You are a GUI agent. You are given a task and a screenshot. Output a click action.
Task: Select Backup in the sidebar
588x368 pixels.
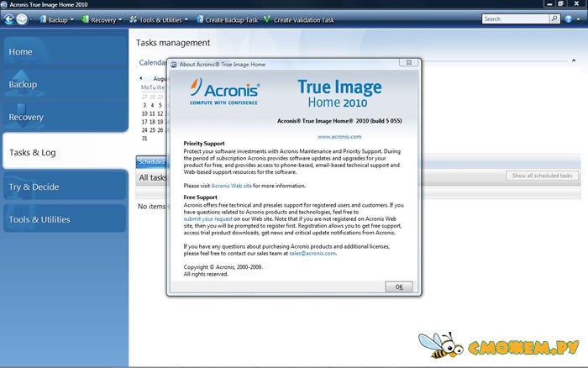(65, 84)
